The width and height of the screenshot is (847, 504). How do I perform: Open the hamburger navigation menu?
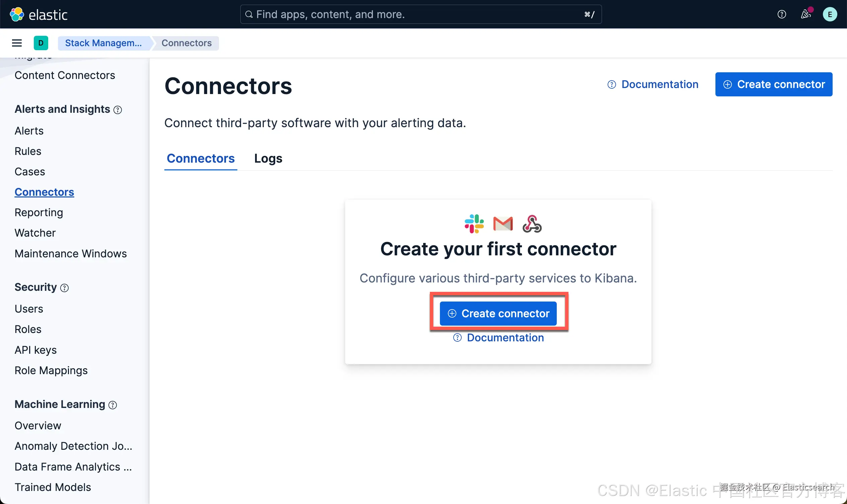pyautogui.click(x=17, y=43)
